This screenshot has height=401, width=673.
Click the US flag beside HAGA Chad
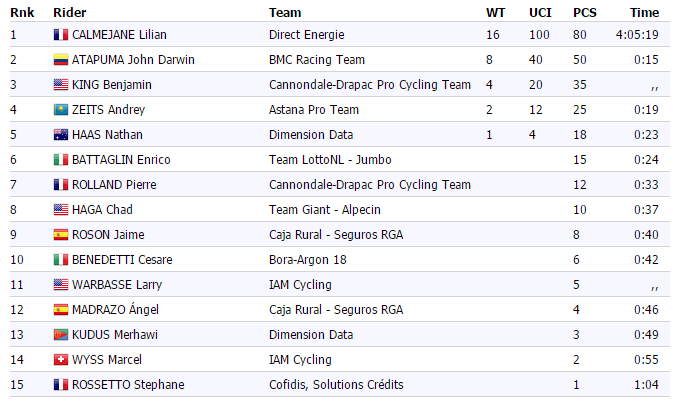tap(61, 210)
